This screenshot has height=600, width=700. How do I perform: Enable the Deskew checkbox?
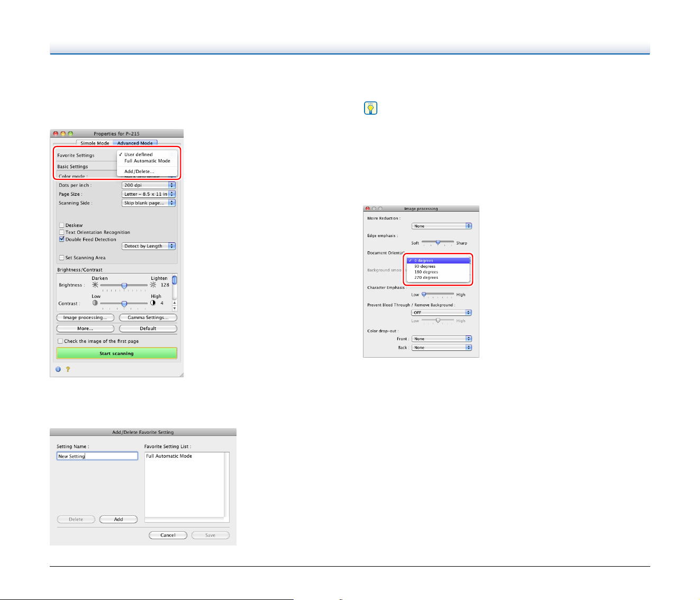pyautogui.click(x=62, y=225)
